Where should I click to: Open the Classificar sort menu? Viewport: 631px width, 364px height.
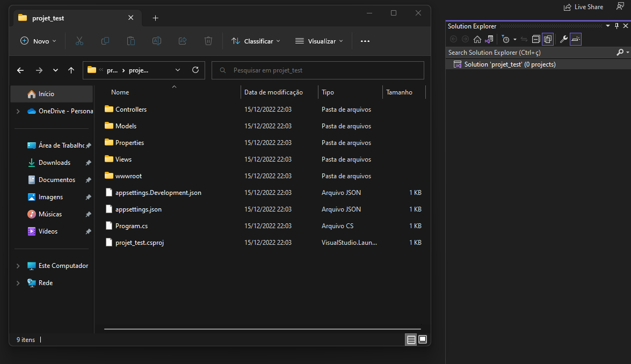[256, 41]
